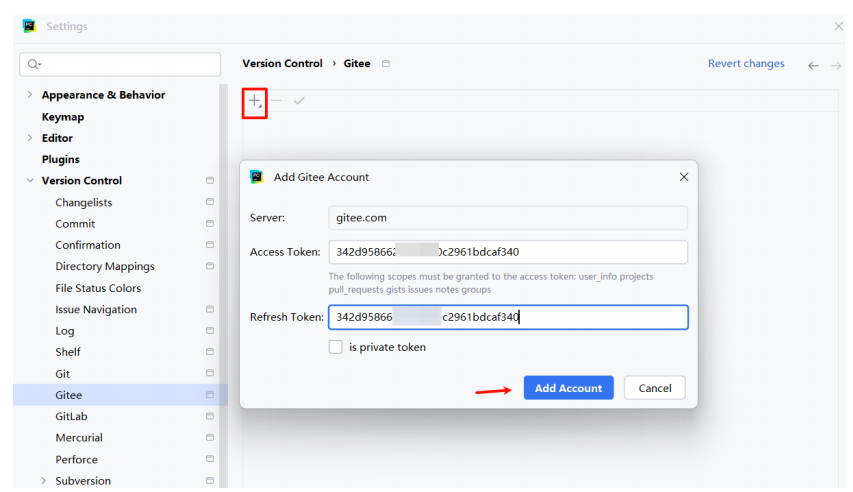Click the project-level icon on Shelf row
853x492 pixels.
point(210,352)
